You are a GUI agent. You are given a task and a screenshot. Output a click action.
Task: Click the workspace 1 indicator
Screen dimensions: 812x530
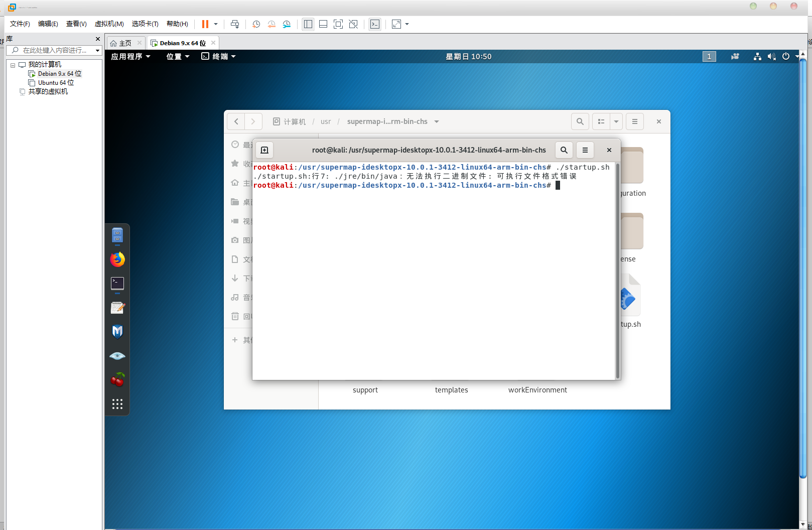[x=709, y=57]
